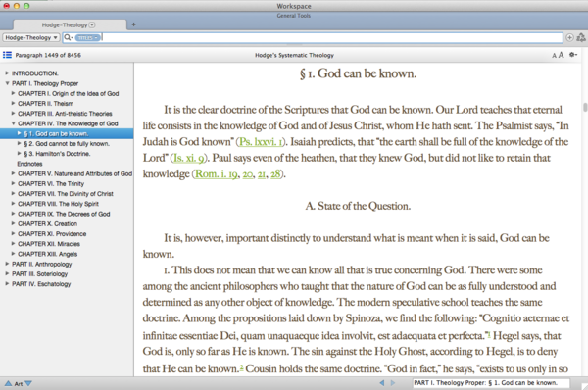
Task: Expand CHAPTER III. Anti-theistic Theories
Action: click(x=13, y=114)
